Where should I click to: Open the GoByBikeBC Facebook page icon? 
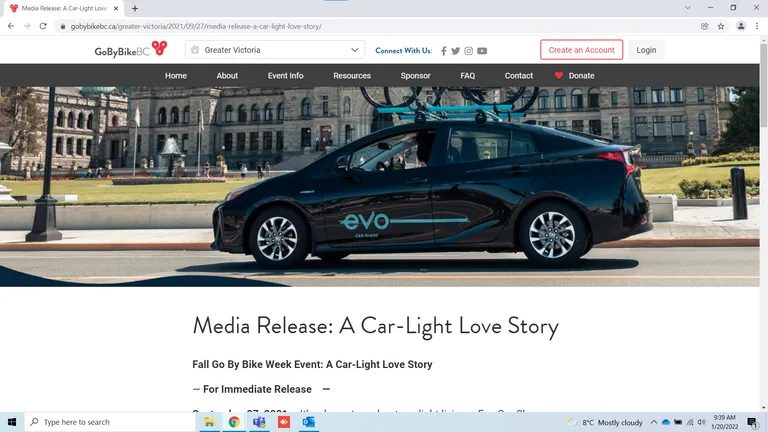(x=444, y=51)
